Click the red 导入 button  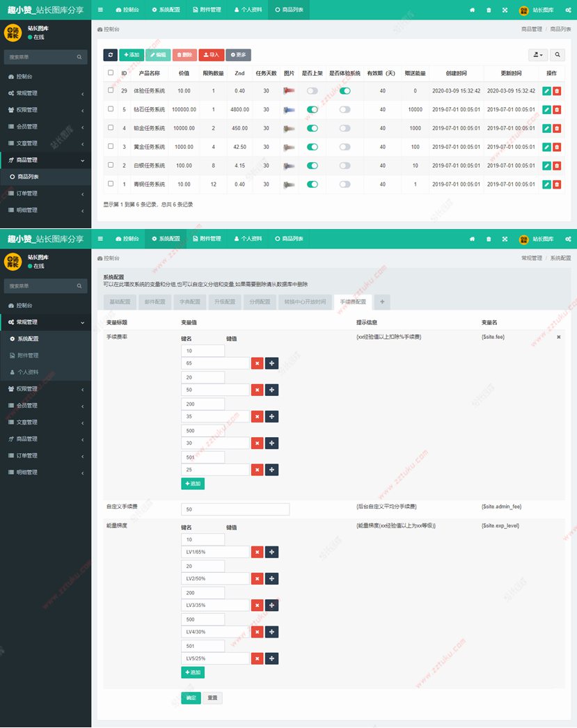pos(211,55)
